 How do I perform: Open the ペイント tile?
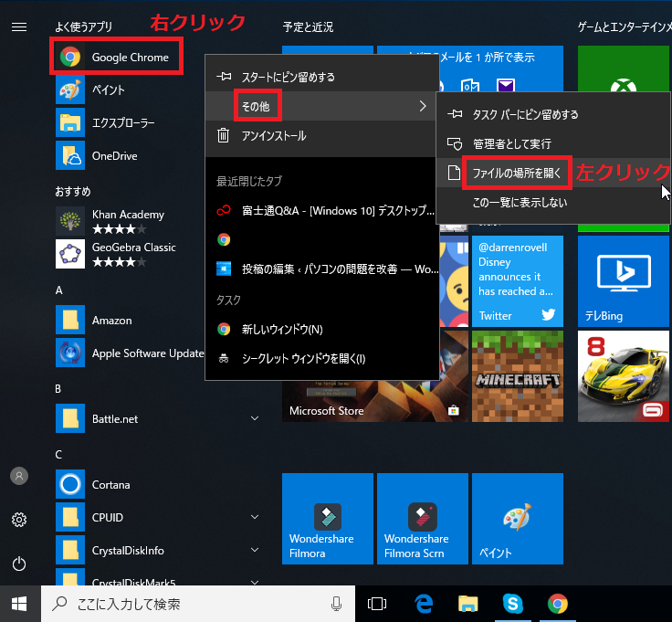pyautogui.click(x=518, y=519)
